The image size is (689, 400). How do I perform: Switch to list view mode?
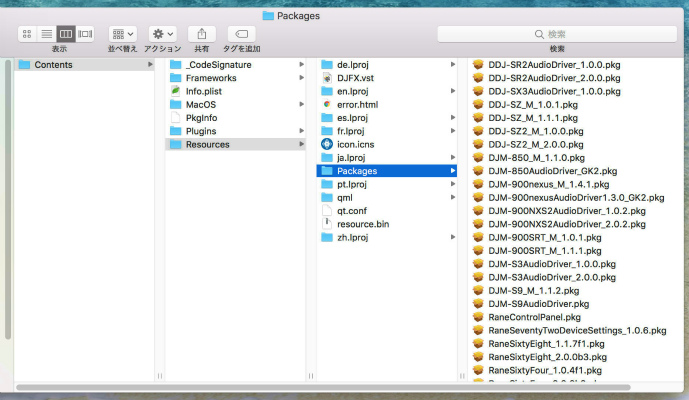(47, 34)
